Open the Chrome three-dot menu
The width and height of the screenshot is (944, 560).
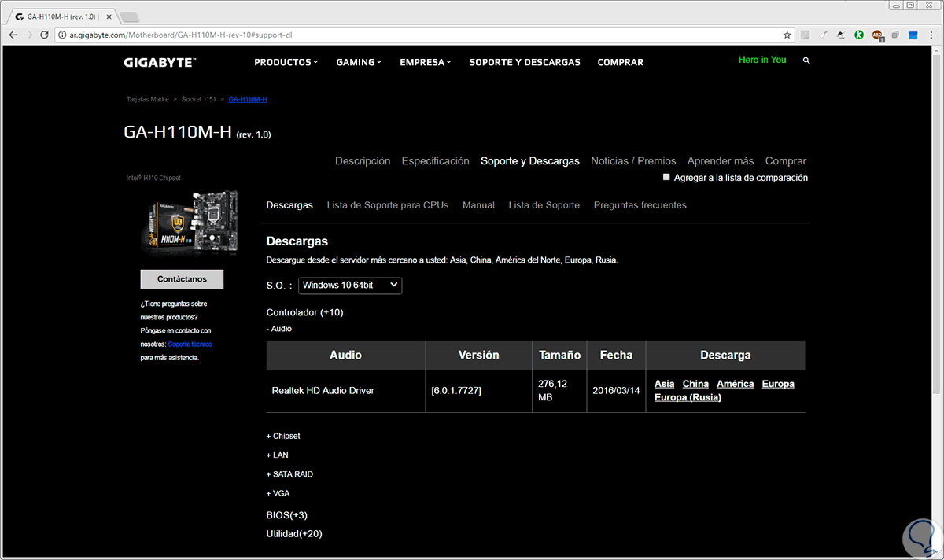tap(932, 35)
